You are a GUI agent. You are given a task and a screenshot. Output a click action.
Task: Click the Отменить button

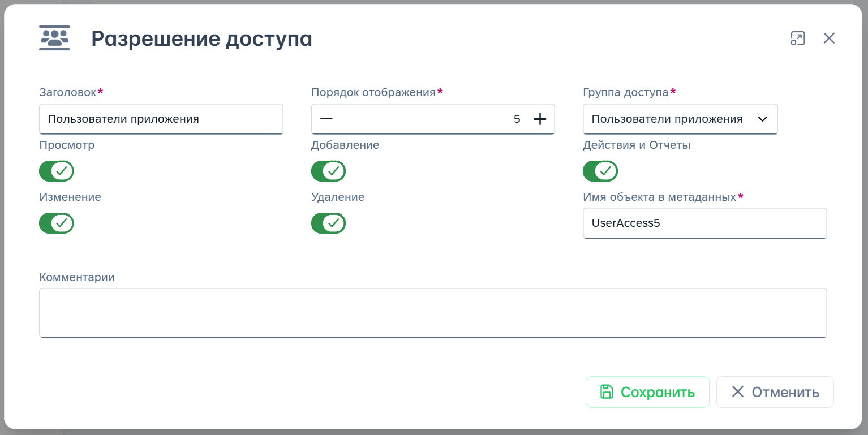[x=775, y=392]
